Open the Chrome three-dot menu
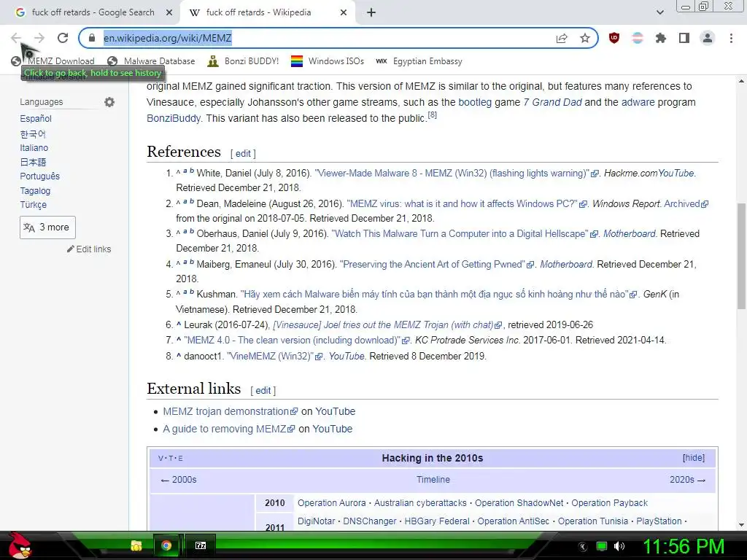The width and height of the screenshot is (747, 560). coord(731,38)
